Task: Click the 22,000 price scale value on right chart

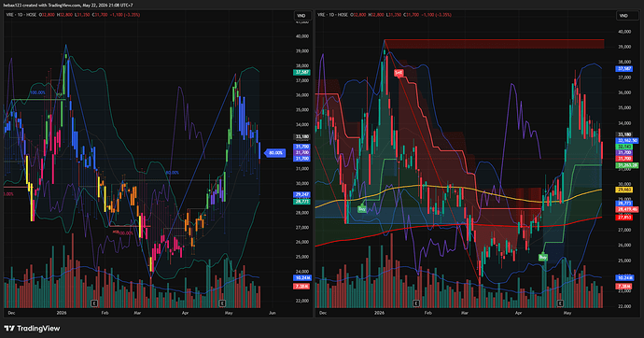Action: pyautogui.click(x=624, y=306)
